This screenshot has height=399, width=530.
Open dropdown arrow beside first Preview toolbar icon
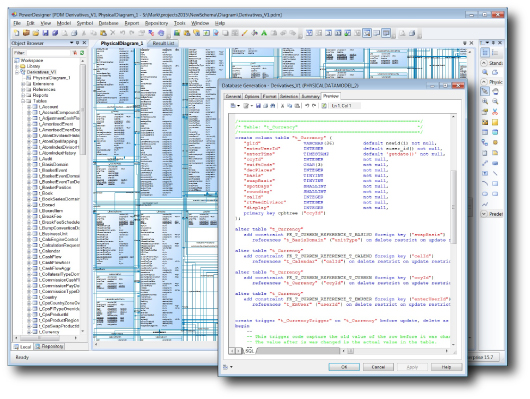tap(238, 106)
